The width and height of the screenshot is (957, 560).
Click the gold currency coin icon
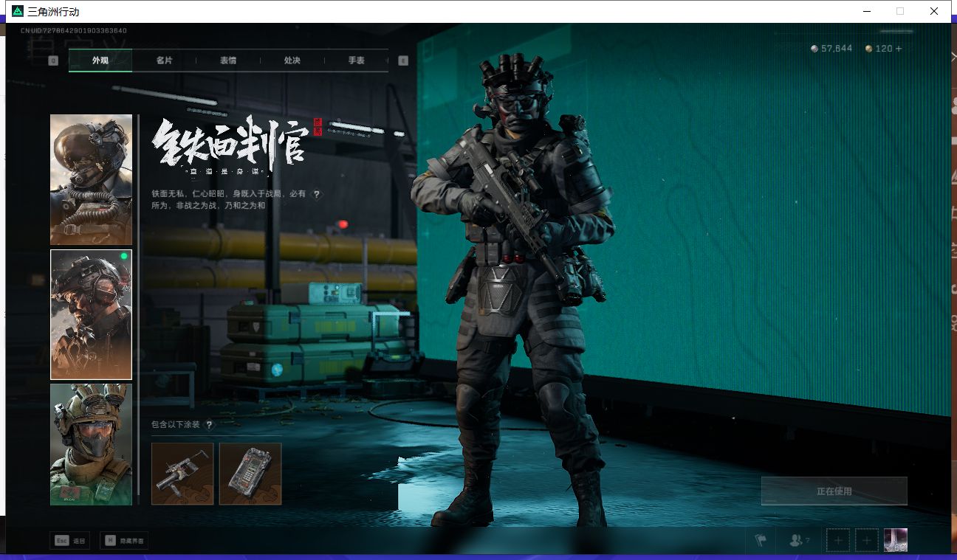pyautogui.click(x=869, y=49)
